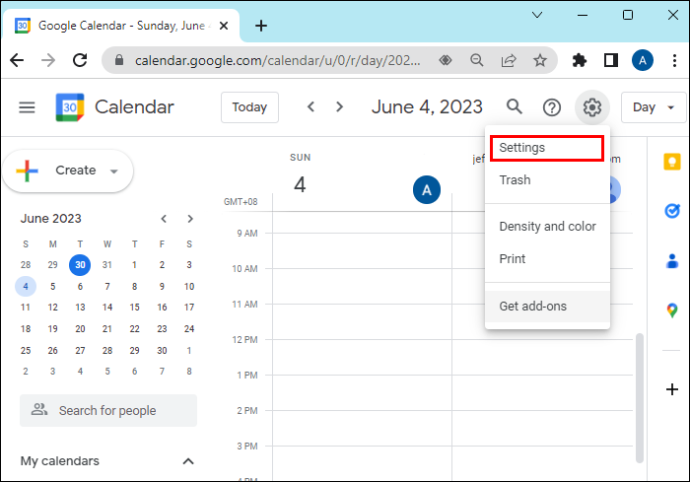Open the Day view dropdown

(x=653, y=107)
